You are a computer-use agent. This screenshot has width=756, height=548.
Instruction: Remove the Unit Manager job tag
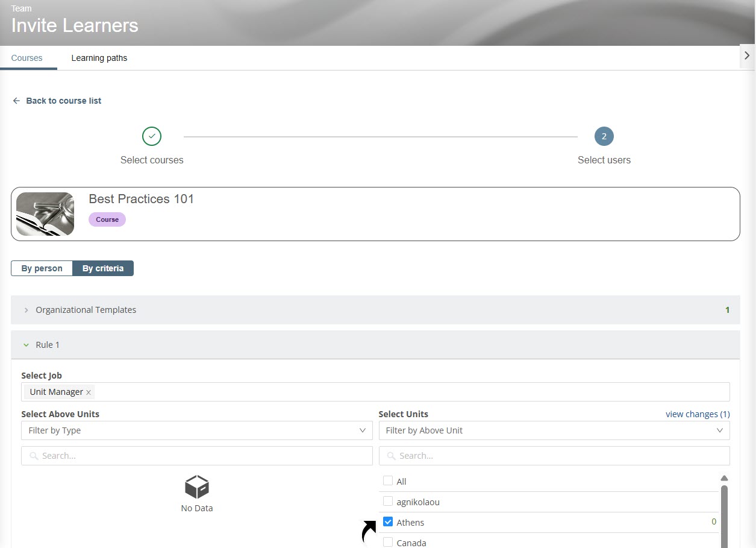point(89,392)
